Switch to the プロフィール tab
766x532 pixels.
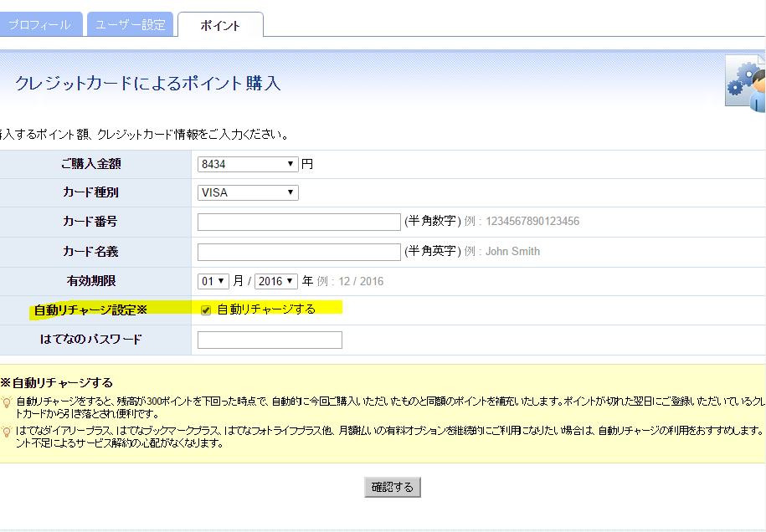coord(40,24)
